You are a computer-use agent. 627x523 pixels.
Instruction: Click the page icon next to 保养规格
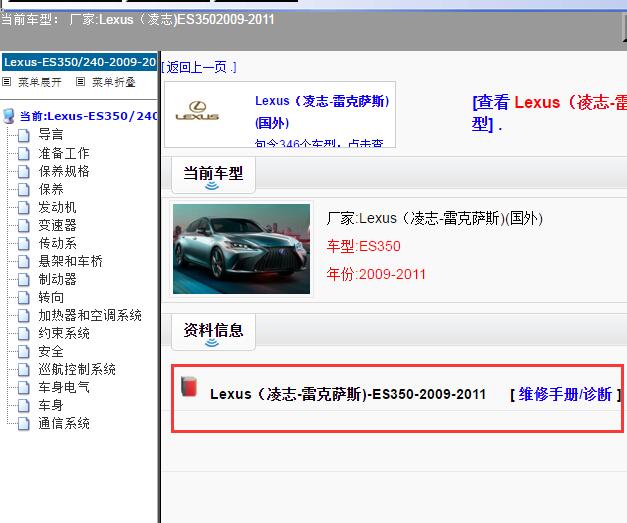point(24,171)
